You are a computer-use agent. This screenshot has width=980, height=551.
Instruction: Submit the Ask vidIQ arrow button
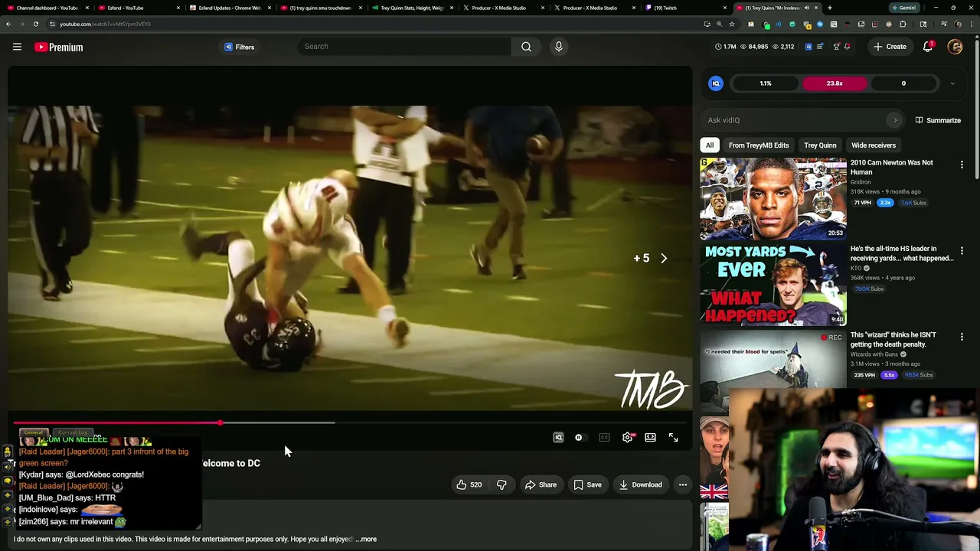coord(894,120)
